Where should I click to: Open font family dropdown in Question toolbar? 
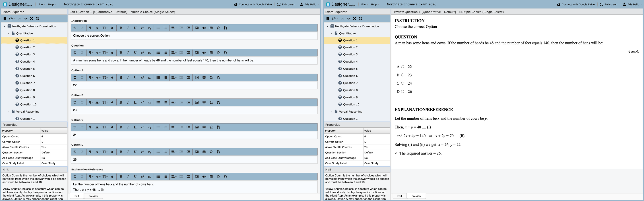[98, 53]
